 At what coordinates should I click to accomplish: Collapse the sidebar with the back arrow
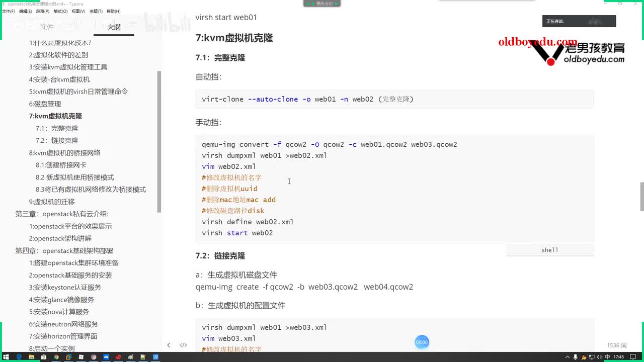(x=169, y=345)
